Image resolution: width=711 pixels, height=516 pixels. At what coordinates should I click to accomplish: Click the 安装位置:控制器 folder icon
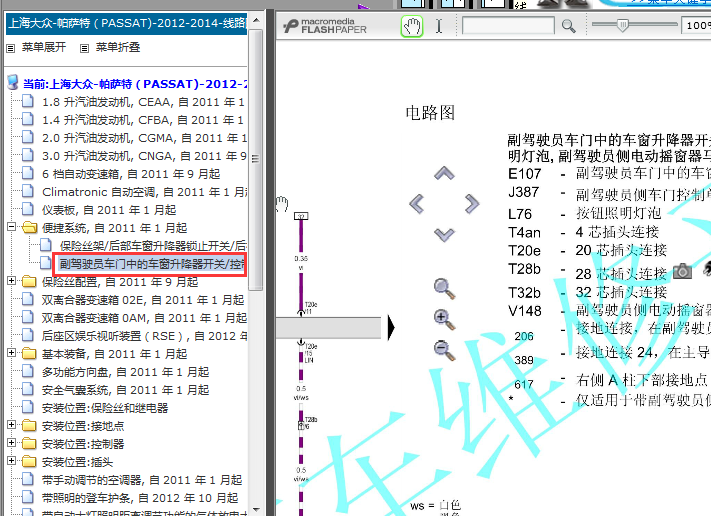[29, 443]
